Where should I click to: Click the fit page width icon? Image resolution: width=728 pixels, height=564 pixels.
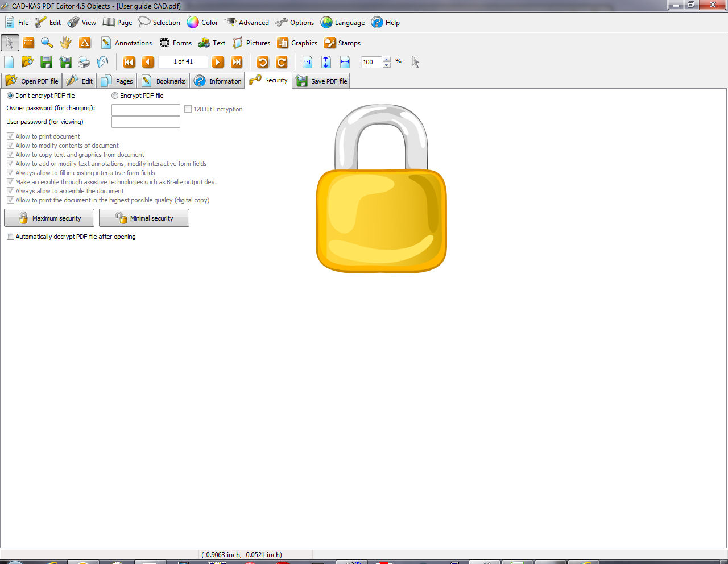[345, 62]
